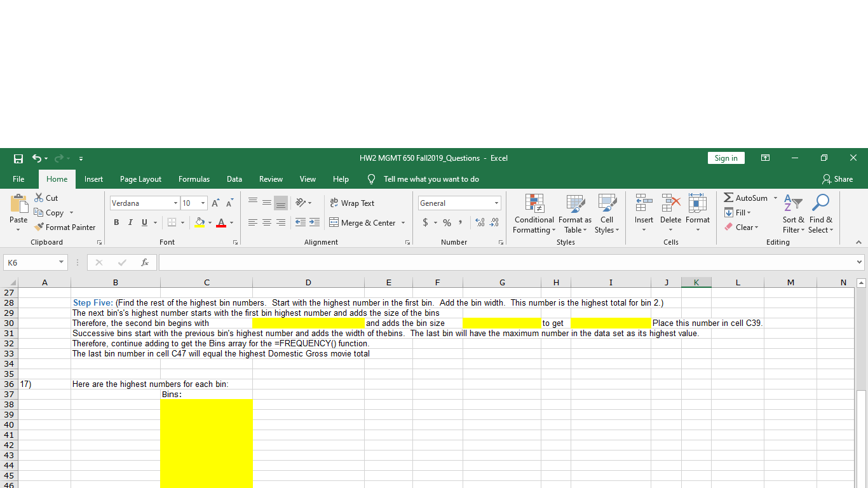This screenshot has height=488, width=868.
Task: Click the Format Painter brush icon
Action: [39, 227]
